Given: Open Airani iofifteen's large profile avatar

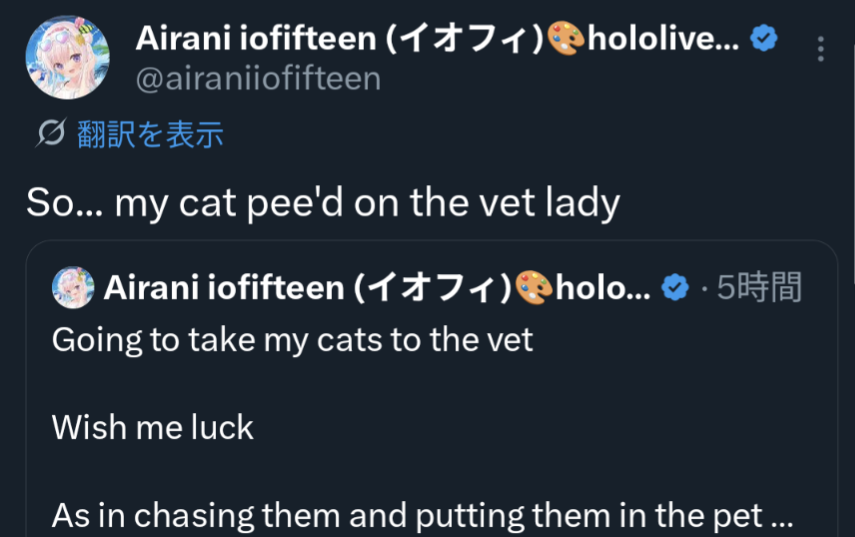Looking at the screenshot, I should tap(67, 58).
